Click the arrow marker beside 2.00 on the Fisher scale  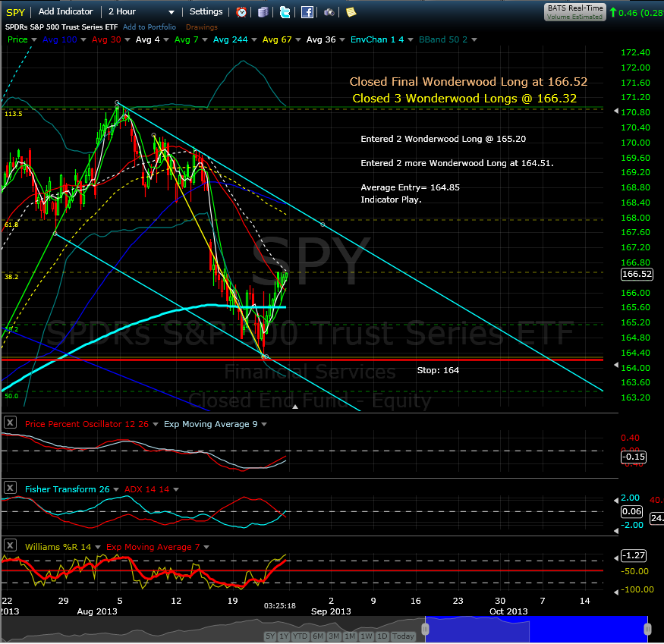tap(616, 501)
